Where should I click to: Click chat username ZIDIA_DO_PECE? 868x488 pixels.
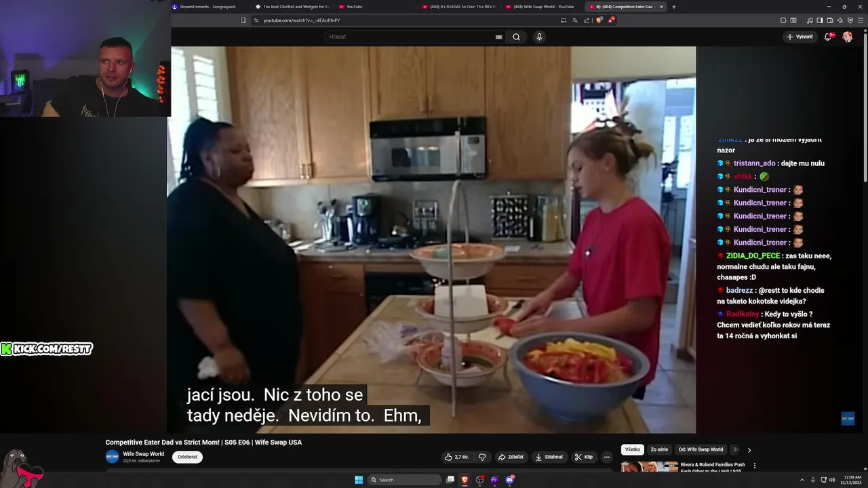pos(753,256)
